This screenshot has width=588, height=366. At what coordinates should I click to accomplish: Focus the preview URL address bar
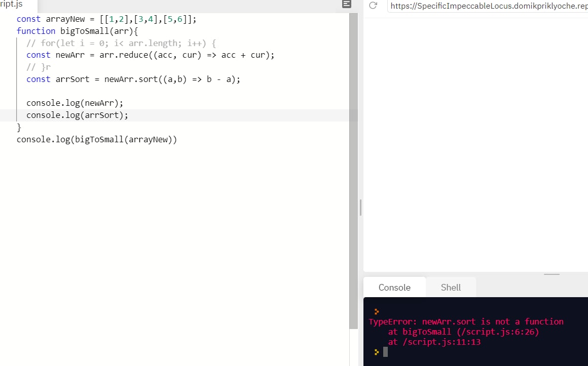[x=488, y=6]
